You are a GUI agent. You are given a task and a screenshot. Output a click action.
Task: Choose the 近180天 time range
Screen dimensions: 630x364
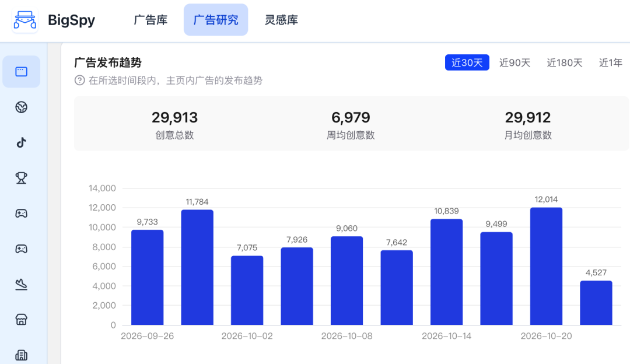pyautogui.click(x=565, y=62)
